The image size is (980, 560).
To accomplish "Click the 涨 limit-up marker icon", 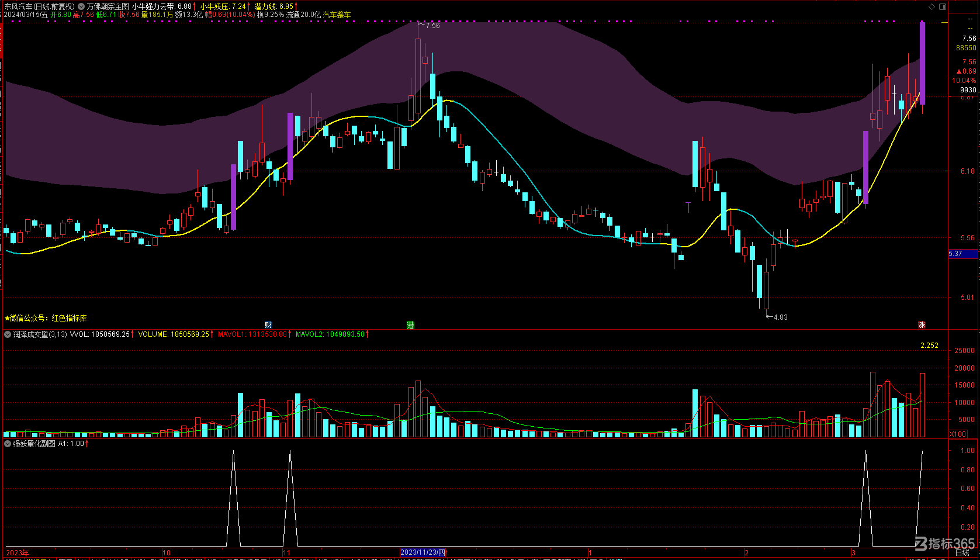I will (922, 325).
